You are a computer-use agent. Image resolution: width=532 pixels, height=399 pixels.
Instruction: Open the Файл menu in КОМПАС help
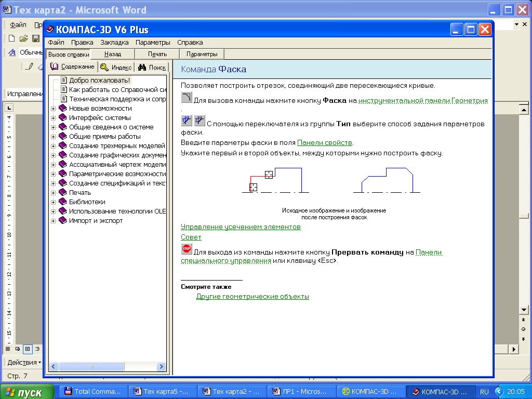[56, 43]
